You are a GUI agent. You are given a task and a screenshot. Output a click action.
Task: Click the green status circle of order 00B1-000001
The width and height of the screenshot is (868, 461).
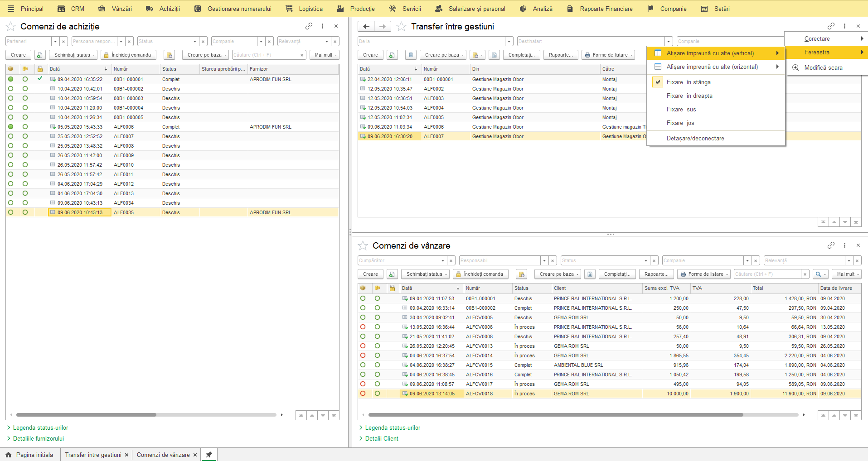tap(11, 79)
